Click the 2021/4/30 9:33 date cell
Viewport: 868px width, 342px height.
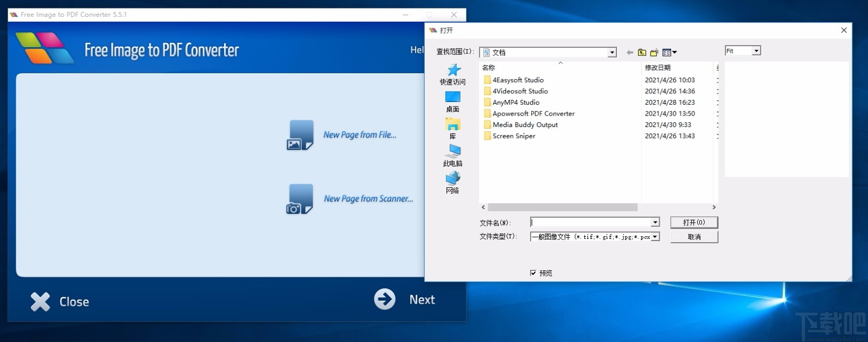pos(668,125)
